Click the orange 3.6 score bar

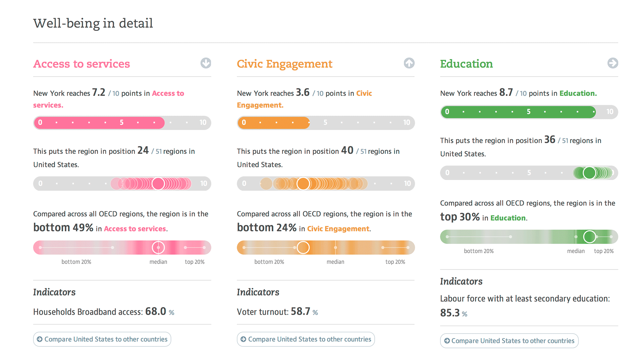[273, 123]
